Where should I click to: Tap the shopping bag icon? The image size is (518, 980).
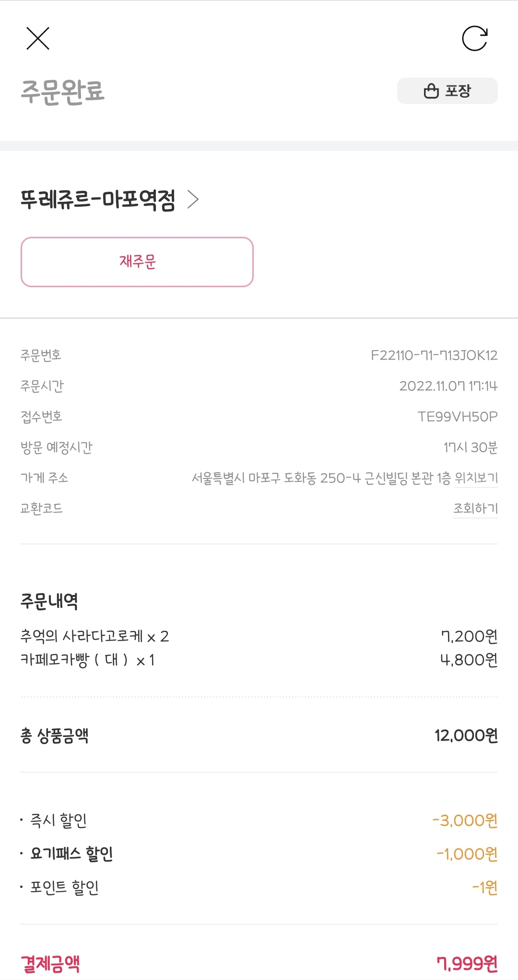click(431, 91)
